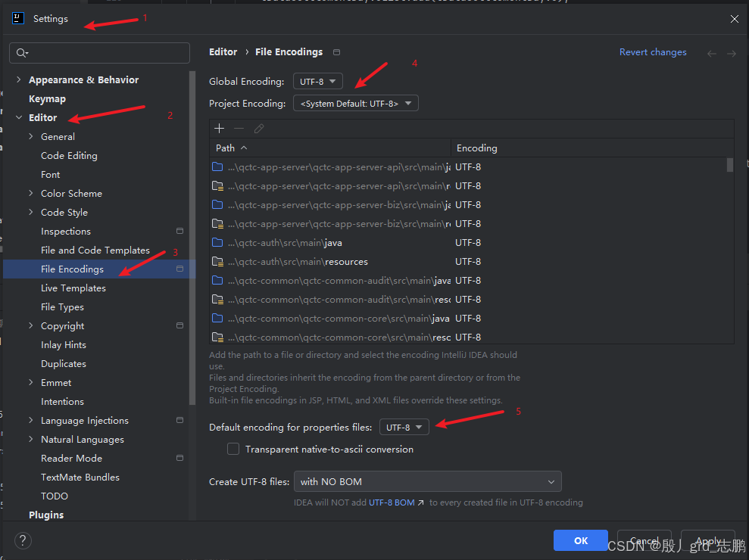
Task: Open the Project Encoding dropdown
Action: [356, 103]
